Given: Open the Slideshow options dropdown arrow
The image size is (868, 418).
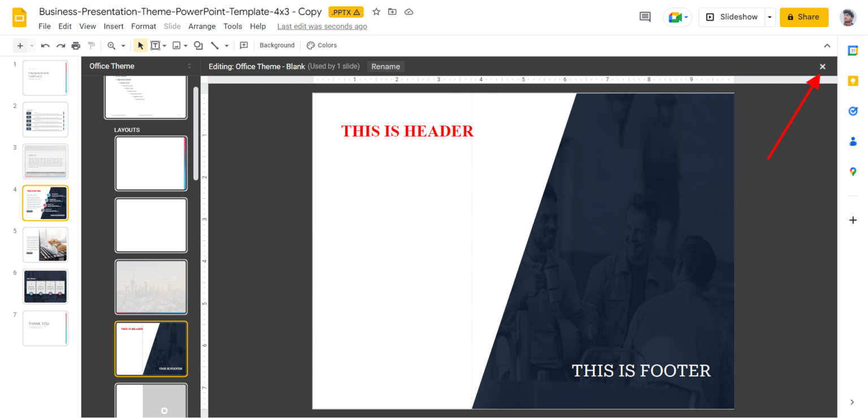Looking at the screenshot, I should (770, 17).
